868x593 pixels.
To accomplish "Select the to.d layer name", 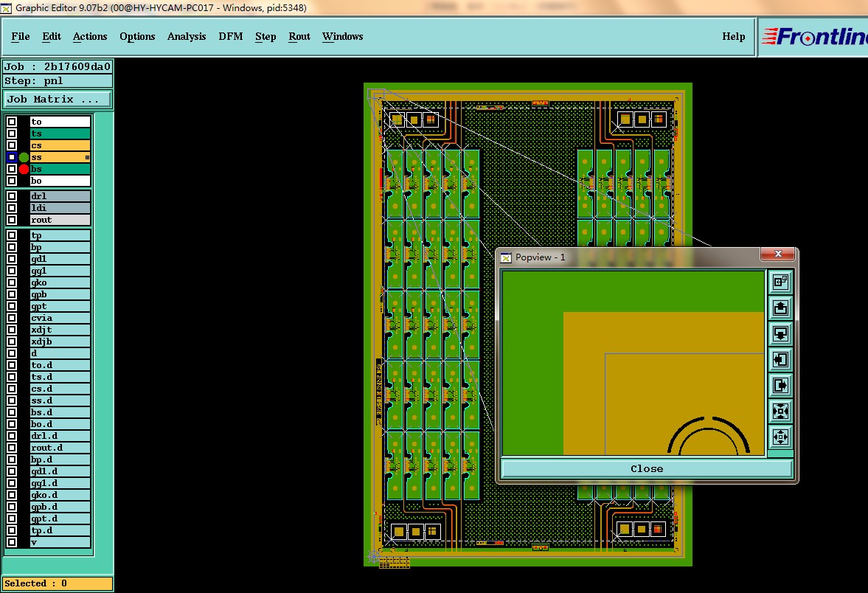I will [60, 365].
